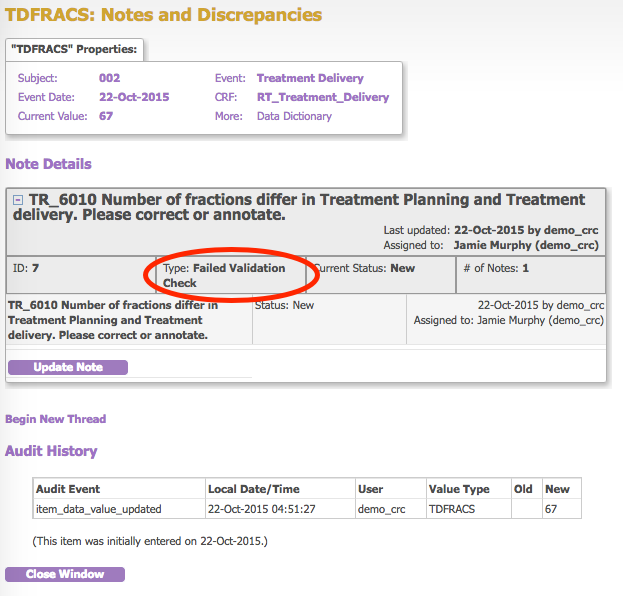Viewport: 623px width, 596px height.
Task: Click the Type: Failed Validation Check cell
Action: click(224, 275)
